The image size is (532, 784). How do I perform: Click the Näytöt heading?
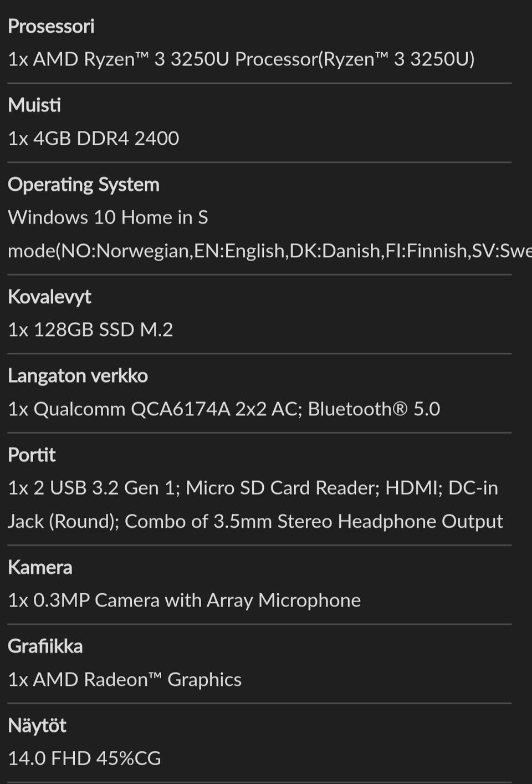(37, 726)
